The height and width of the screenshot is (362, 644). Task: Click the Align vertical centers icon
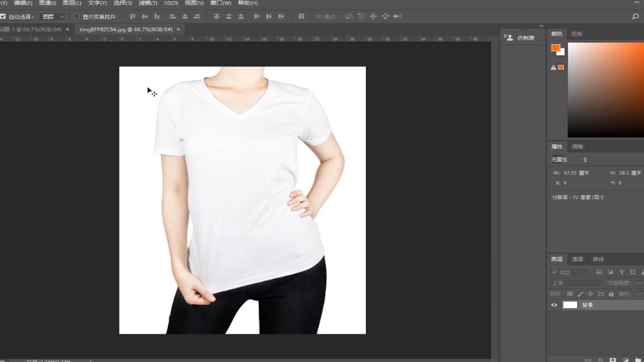[x=145, y=16]
